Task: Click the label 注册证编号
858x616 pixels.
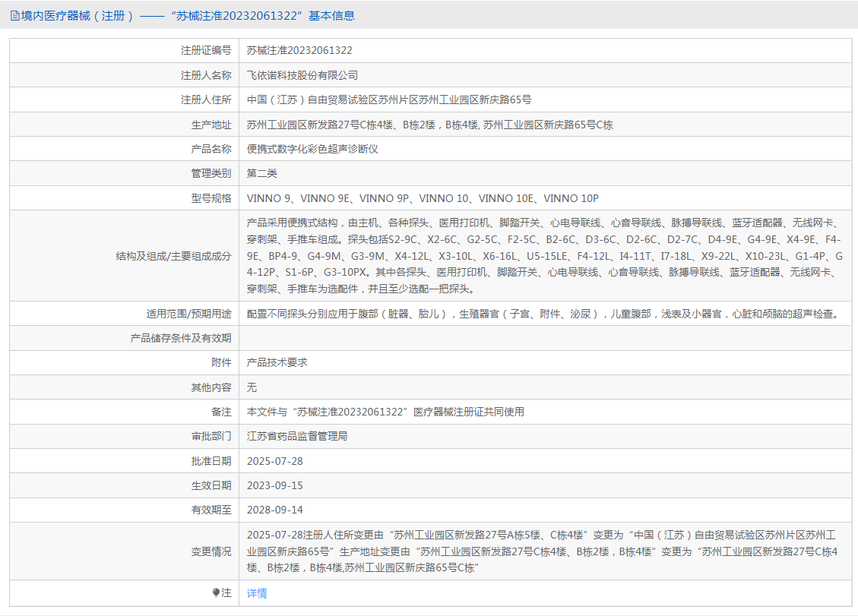Action: (x=206, y=50)
